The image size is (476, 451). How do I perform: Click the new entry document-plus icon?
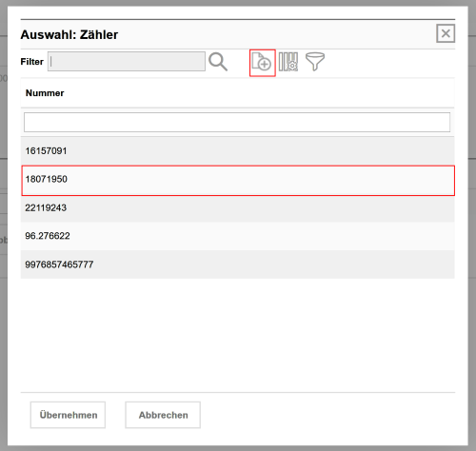click(262, 63)
